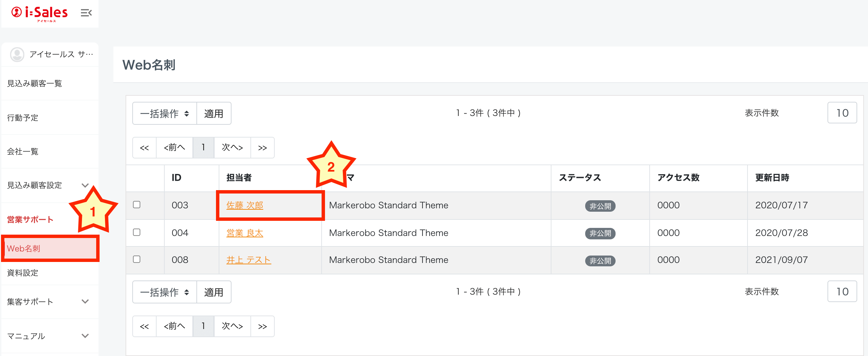Tick the checkbox for row ID 008
Viewport: 868px width, 356px height.
tap(137, 259)
